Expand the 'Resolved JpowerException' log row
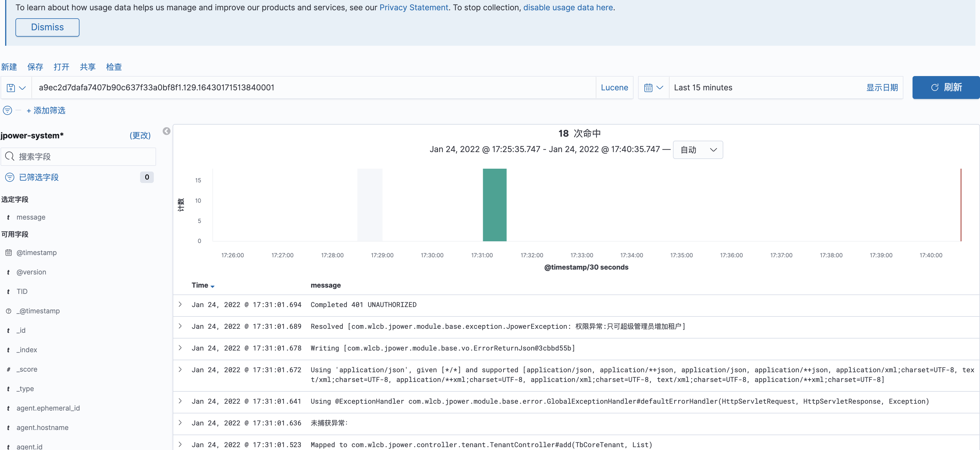 click(180, 326)
